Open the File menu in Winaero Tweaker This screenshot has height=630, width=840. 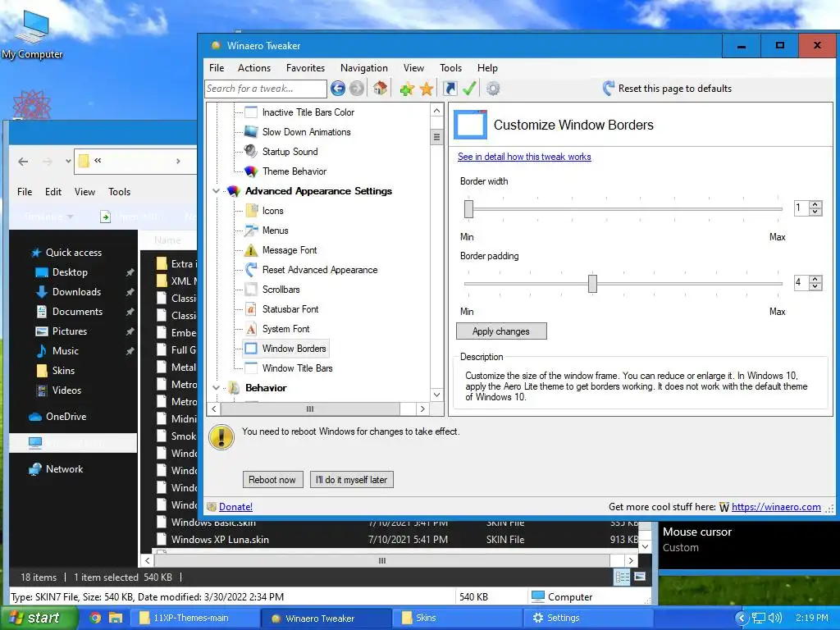coord(217,68)
